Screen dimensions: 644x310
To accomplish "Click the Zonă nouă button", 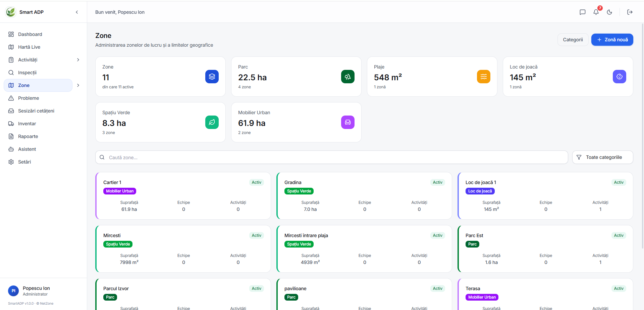I will (612, 40).
